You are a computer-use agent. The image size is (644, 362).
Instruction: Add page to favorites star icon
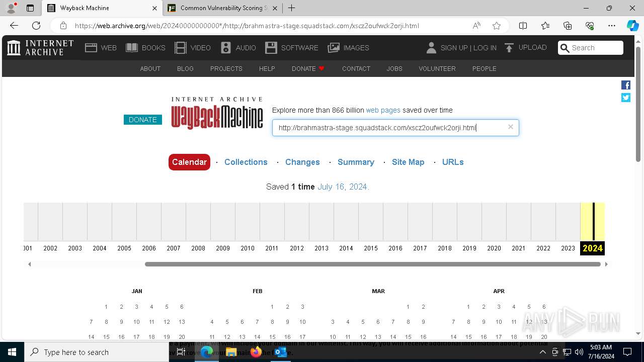(x=497, y=26)
